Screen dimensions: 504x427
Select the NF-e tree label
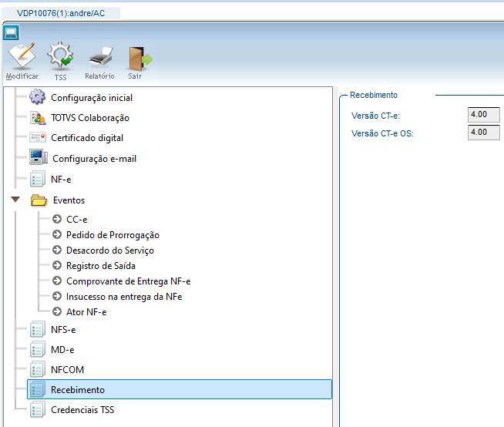coord(61,180)
